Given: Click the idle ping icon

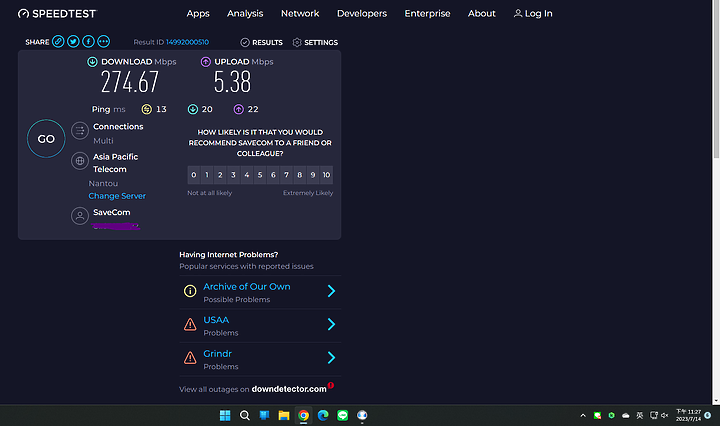Looking at the screenshot, I should pos(146,109).
